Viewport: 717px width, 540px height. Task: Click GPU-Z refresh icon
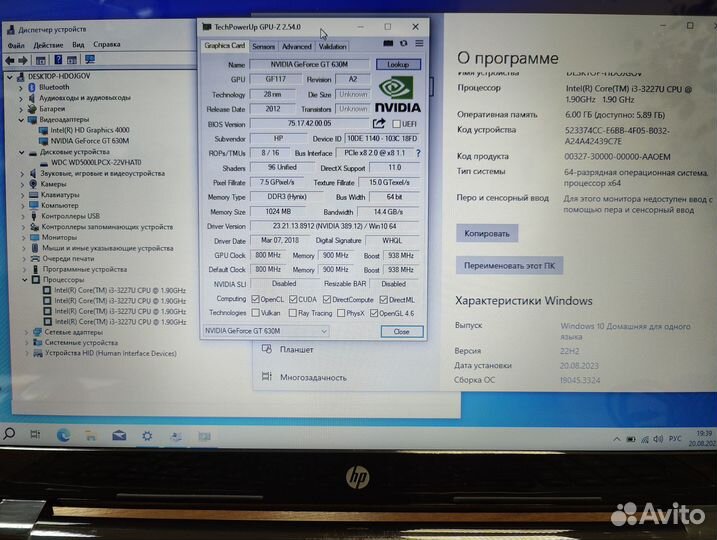click(403, 43)
